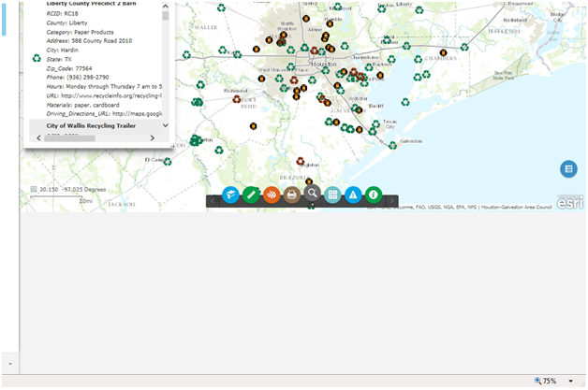Open the orange paint palette Draw tool
This screenshot has width=588, height=390.
click(272, 195)
